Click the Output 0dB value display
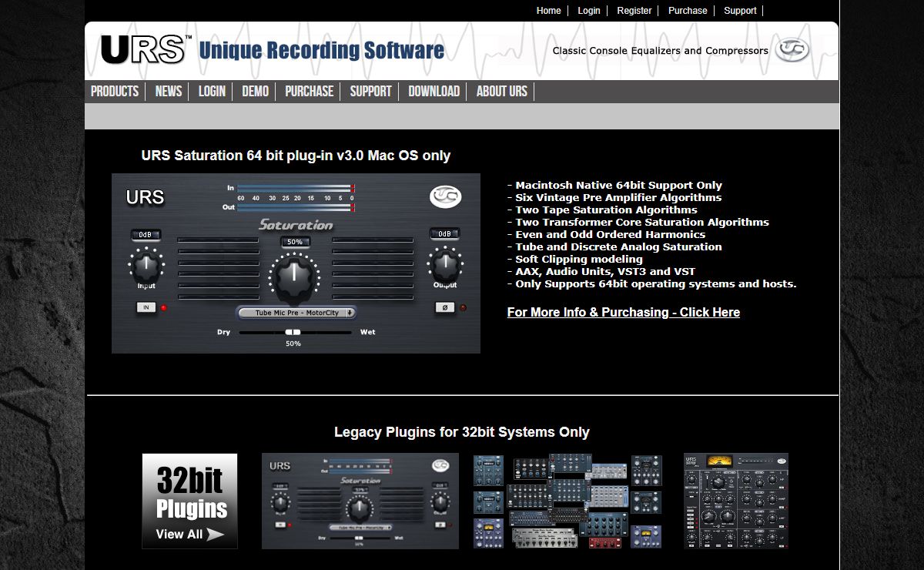Viewport: 924px width, 570px height. [444, 233]
